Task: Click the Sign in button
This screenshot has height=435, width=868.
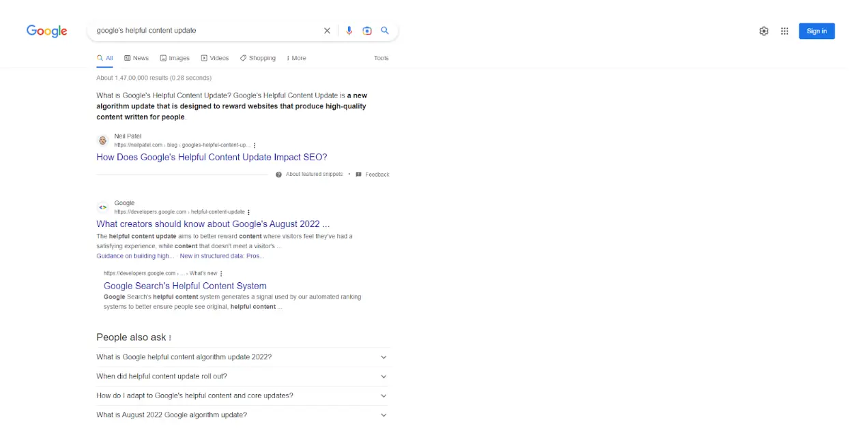Action: [x=816, y=31]
